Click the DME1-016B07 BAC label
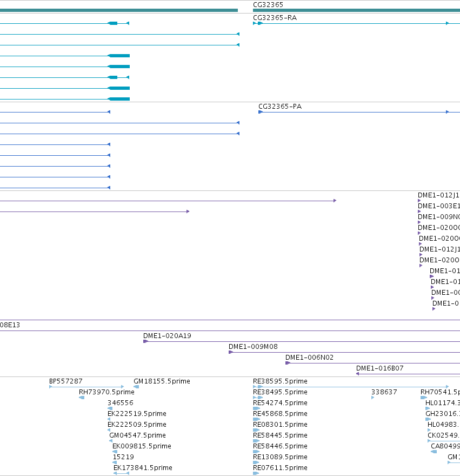The image size is (460, 476). click(x=380, y=368)
